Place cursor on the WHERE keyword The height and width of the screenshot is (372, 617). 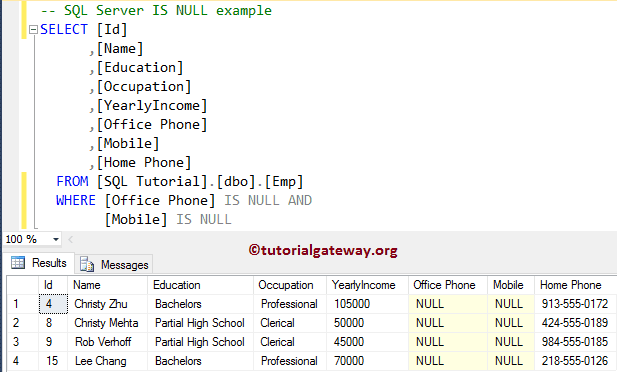click(x=76, y=200)
